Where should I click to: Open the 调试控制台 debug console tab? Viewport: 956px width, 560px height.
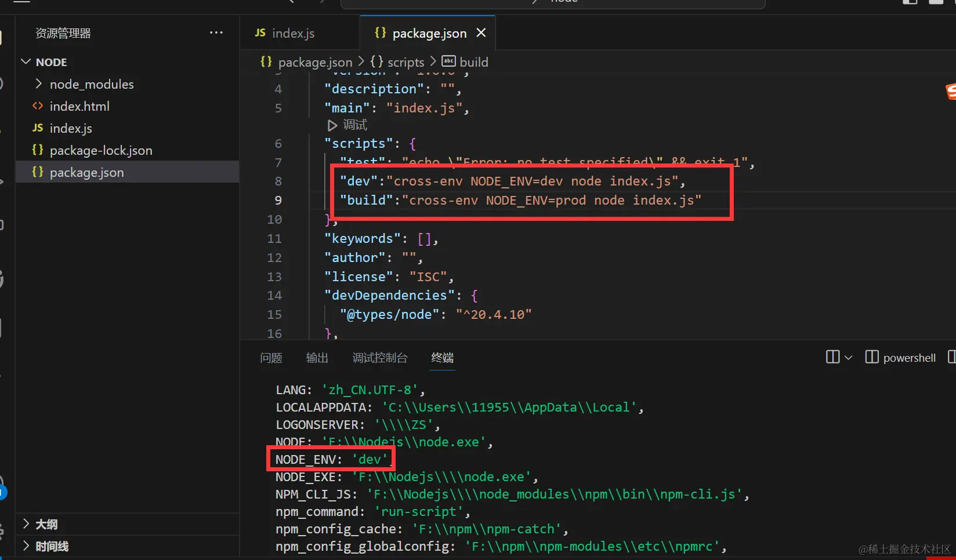tap(380, 358)
